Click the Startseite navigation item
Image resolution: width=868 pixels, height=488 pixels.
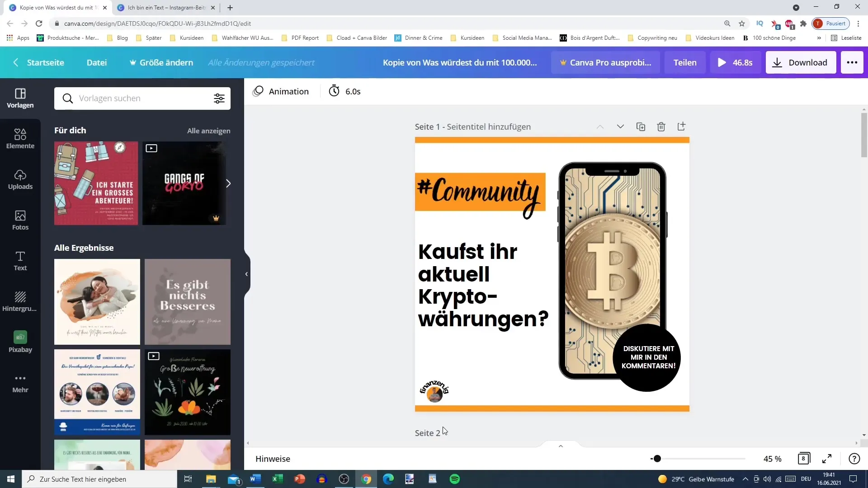point(46,62)
